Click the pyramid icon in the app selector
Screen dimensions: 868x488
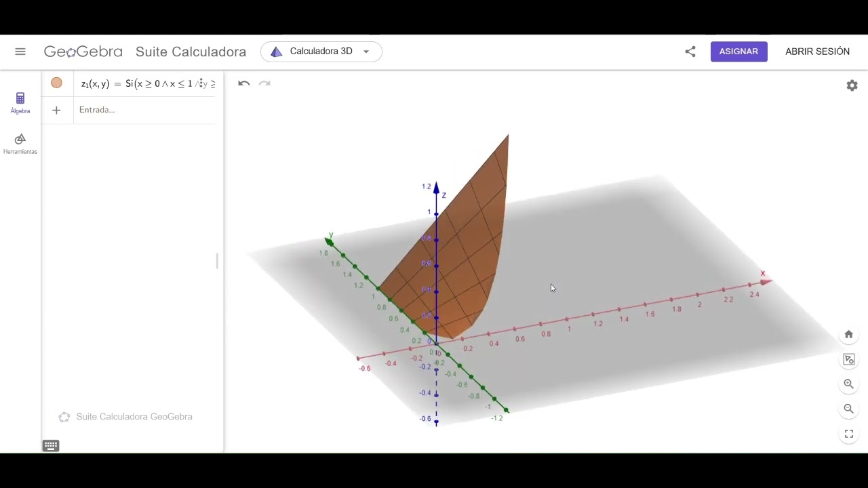tap(276, 52)
